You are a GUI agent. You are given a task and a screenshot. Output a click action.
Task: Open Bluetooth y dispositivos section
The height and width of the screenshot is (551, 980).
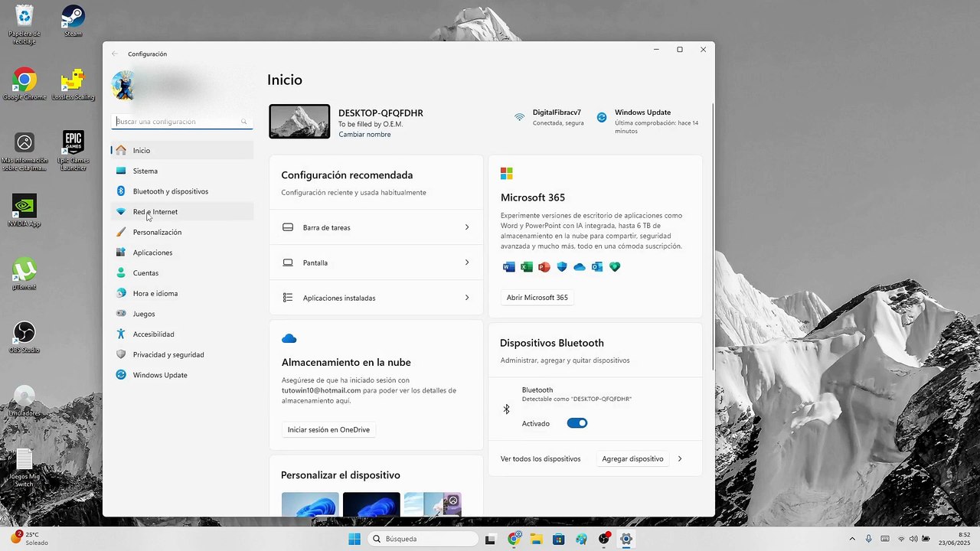point(182,191)
